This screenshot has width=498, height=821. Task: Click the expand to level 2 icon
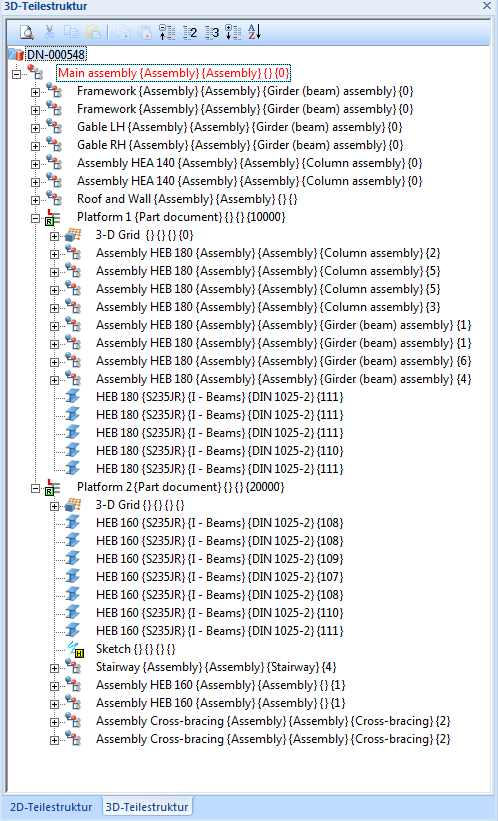click(x=190, y=32)
